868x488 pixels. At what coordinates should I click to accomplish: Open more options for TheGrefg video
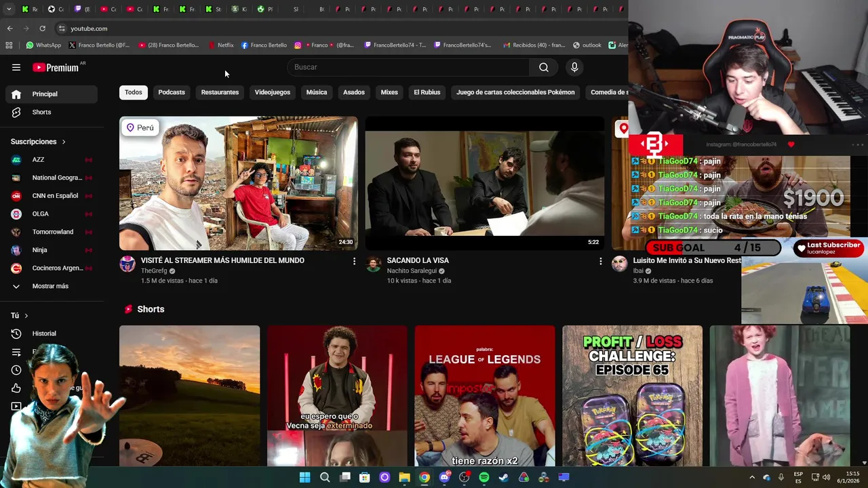(354, 261)
